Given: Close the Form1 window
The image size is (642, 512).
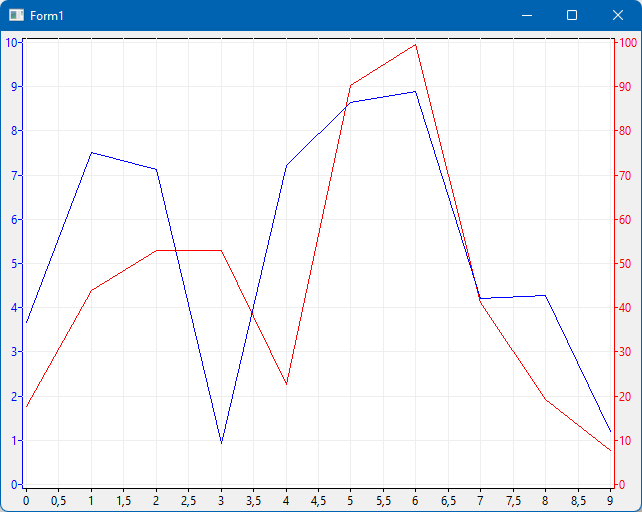Looking at the screenshot, I should (x=618, y=16).
